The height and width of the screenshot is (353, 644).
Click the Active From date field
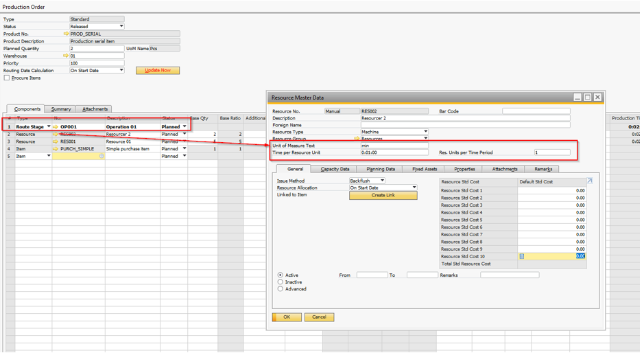(372, 275)
